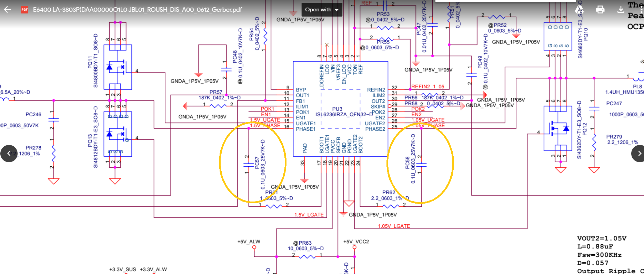Click the PC246 capacitor label
644x274 pixels.
(33, 115)
